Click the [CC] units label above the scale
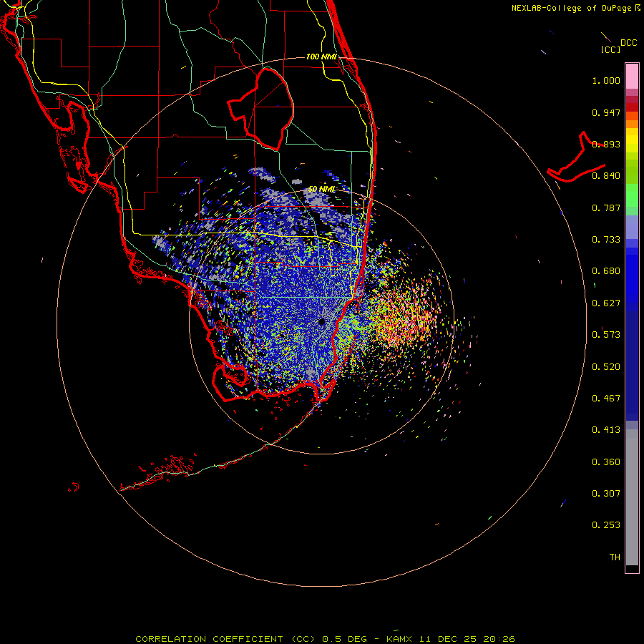The height and width of the screenshot is (644, 644). [611, 49]
